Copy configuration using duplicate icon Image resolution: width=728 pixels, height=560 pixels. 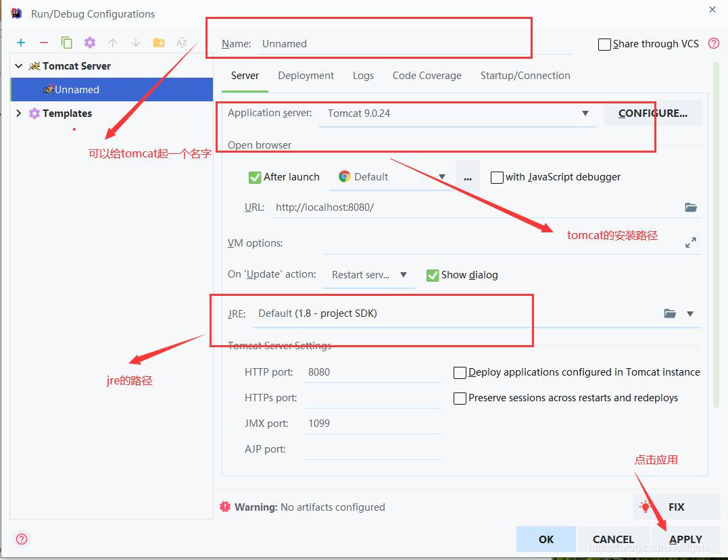66,43
